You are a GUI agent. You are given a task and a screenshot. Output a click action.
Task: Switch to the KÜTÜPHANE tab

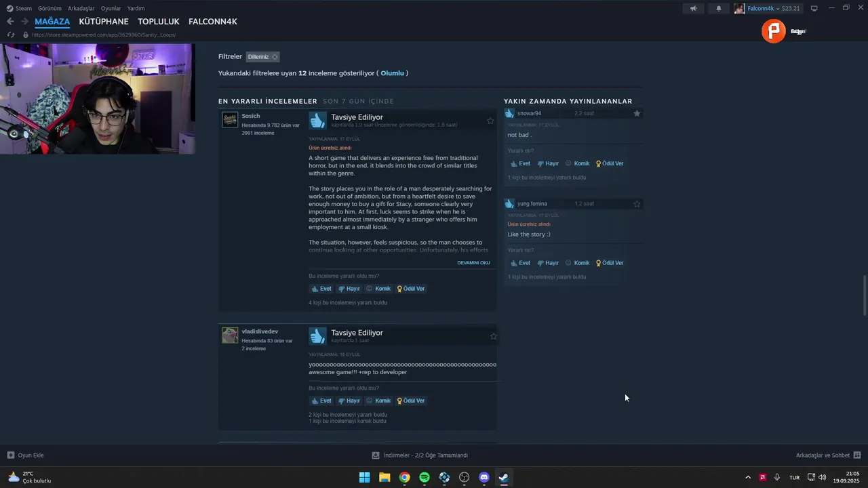tap(104, 22)
